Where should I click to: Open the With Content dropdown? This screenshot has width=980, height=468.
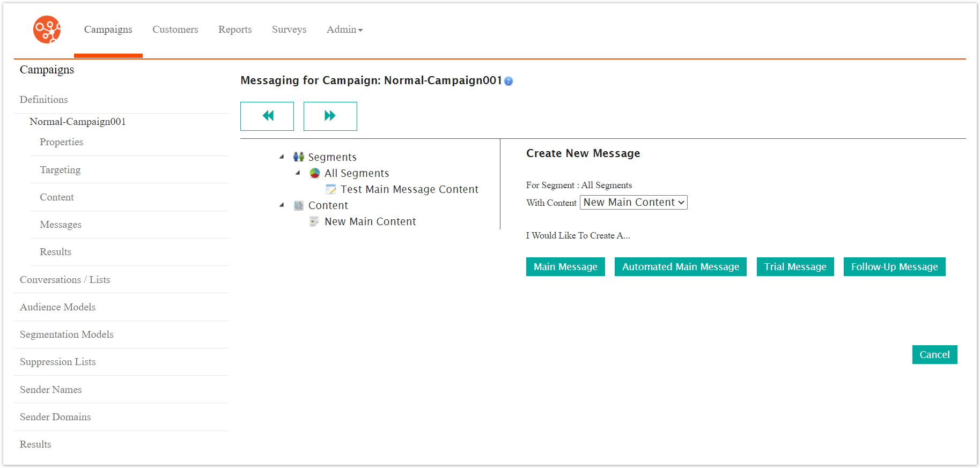coord(633,202)
